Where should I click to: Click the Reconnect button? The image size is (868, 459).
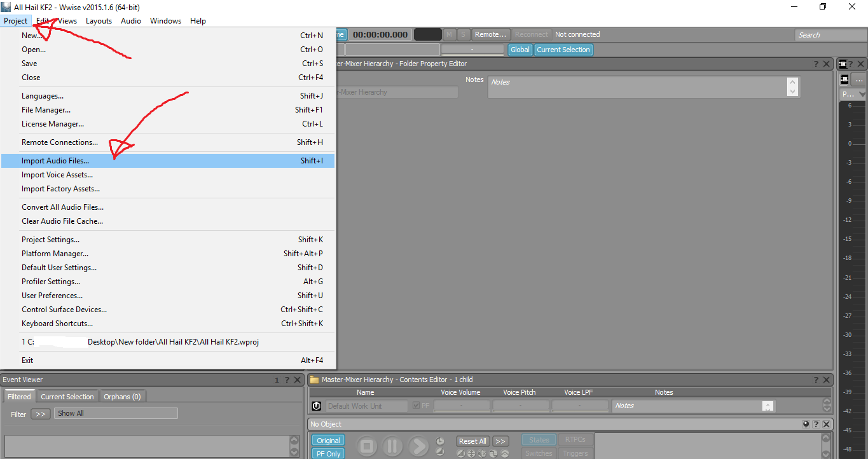coord(531,34)
